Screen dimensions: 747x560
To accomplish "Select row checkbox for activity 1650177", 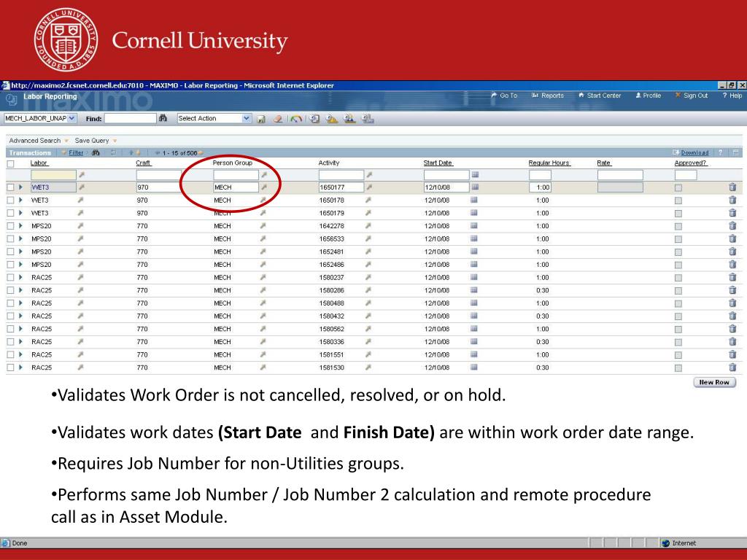I will (x=10, y=187).
